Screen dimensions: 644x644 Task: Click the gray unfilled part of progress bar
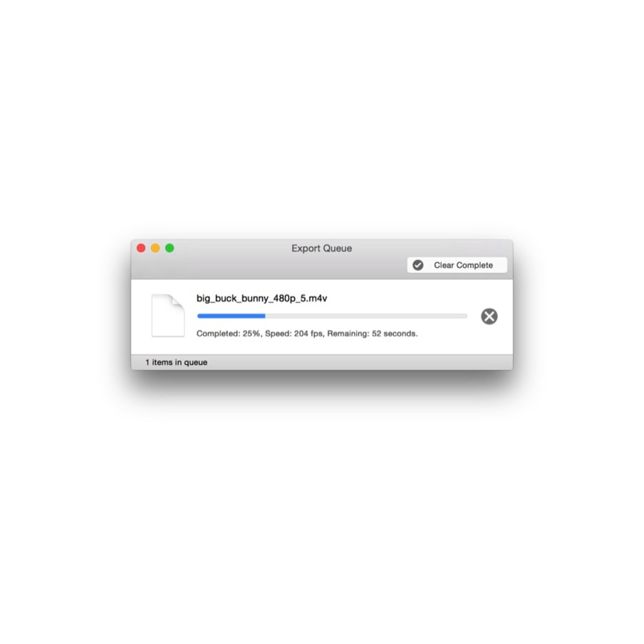[x=366, y=316]
